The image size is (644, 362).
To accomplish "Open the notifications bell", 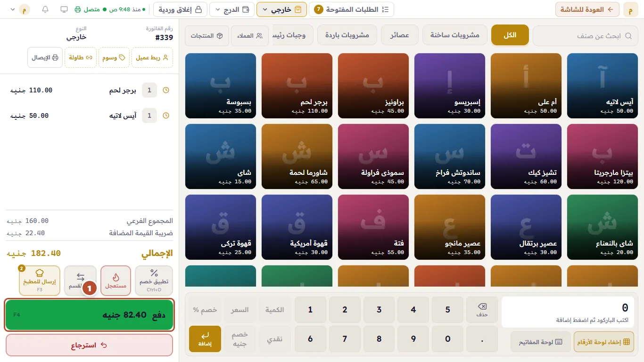I will click(x=45, y=9).
